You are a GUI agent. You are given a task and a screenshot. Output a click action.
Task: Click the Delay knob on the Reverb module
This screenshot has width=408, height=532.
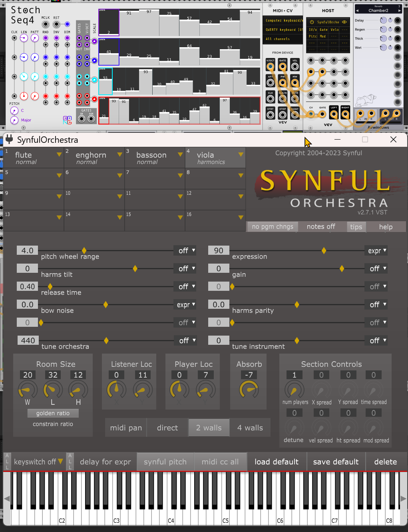click(x=384, y=20)
